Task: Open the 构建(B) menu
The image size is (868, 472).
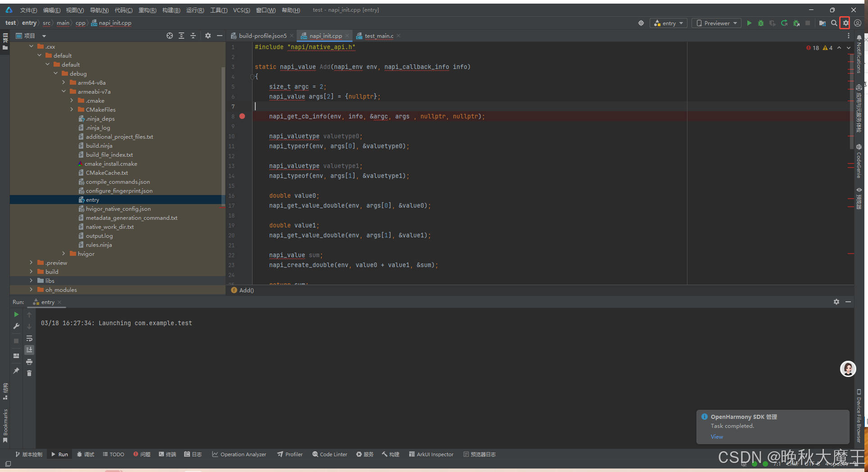Action: 171,10
